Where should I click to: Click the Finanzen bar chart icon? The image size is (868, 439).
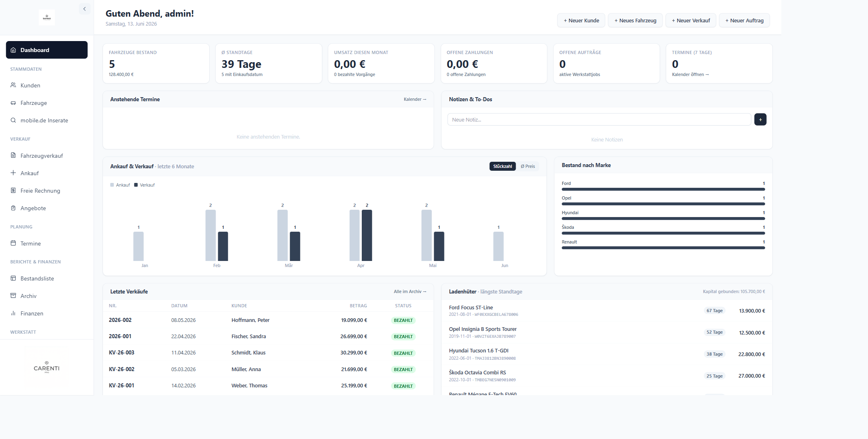[x=13, y=313]
